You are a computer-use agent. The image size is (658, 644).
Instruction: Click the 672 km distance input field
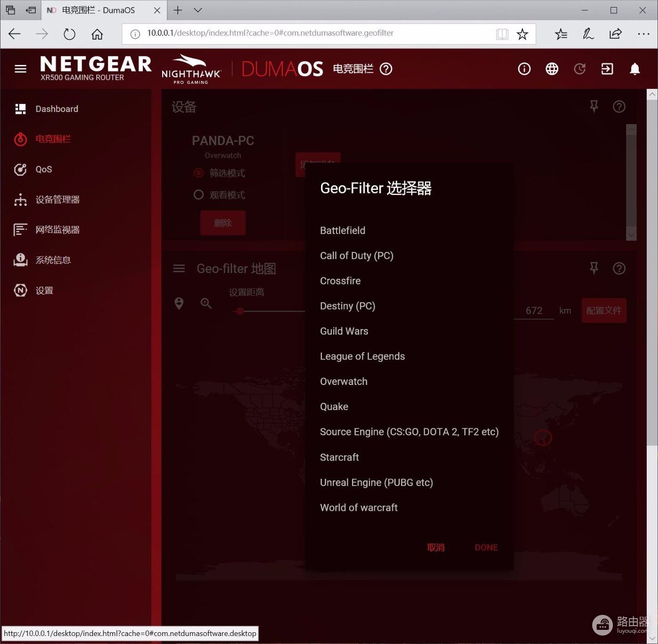pyautogui.click(x=534, y=311)
